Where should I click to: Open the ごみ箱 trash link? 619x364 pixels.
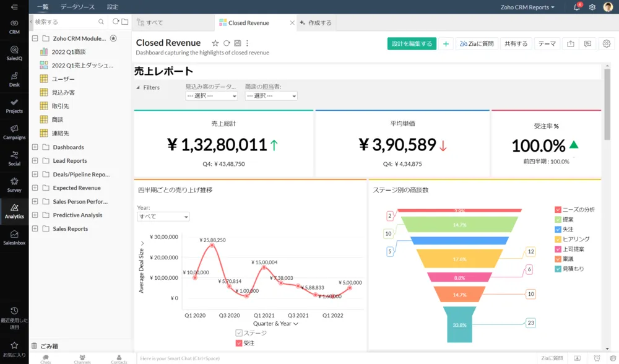[45, 346]
